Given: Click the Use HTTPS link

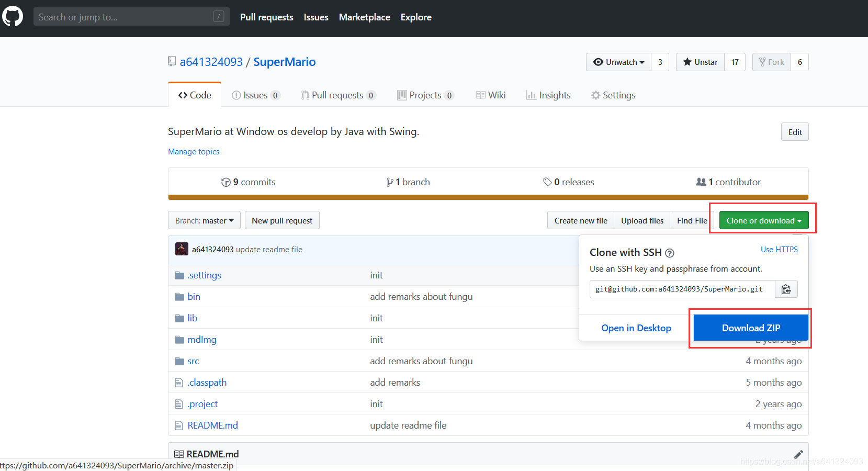Looking at the screenshot, I should click(779, 250).
